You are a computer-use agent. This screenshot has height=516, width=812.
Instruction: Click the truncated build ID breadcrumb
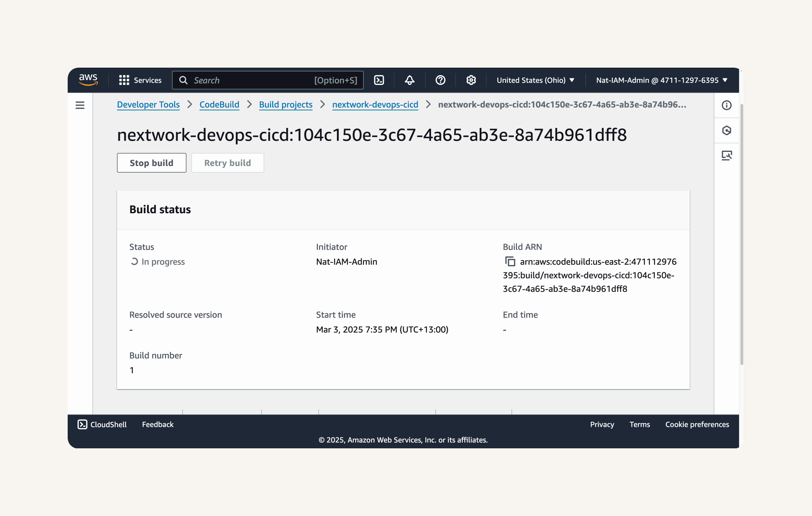click(x=562, y=105)
